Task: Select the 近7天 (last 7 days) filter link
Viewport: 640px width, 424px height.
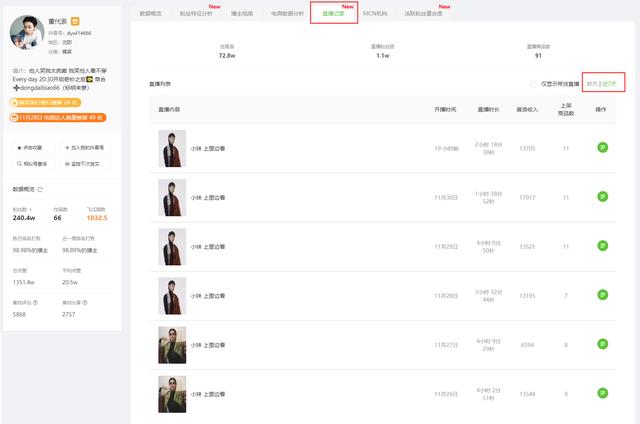Action: pyautogui.click(x=609, y=84)
